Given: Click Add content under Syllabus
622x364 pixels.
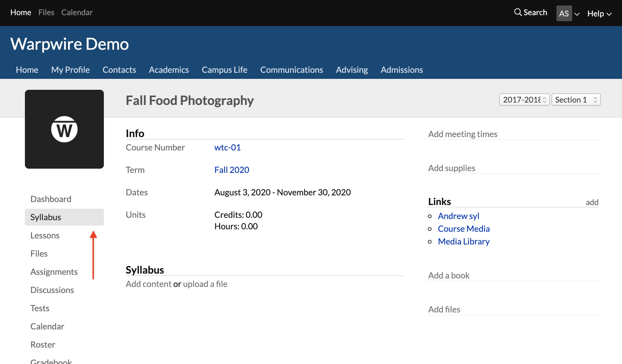Looking at the screenshot, I should (x=149, y=284).
